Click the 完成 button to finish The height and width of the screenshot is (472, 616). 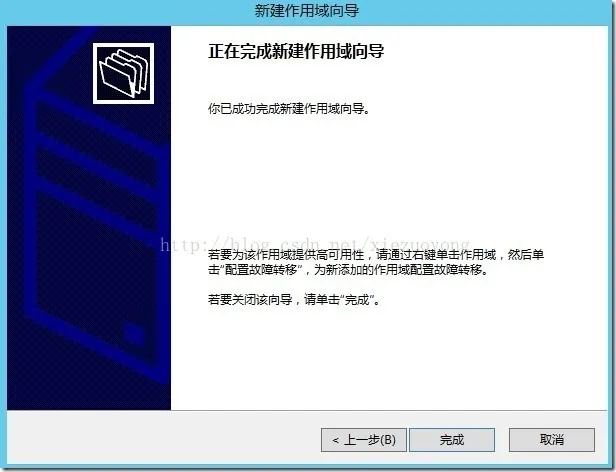(452, 439)
